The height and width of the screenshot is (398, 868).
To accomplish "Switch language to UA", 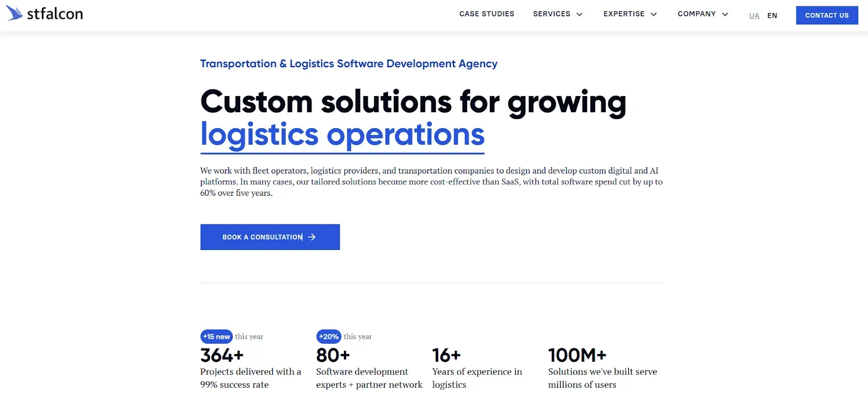I will (754, 16).
